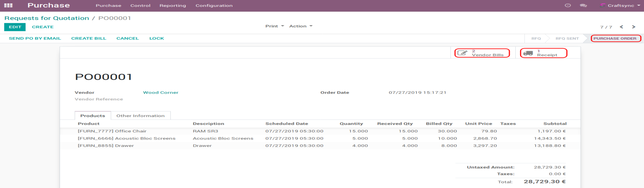Open the Reporting menu
644x188 pixels.
pos(173,6)
